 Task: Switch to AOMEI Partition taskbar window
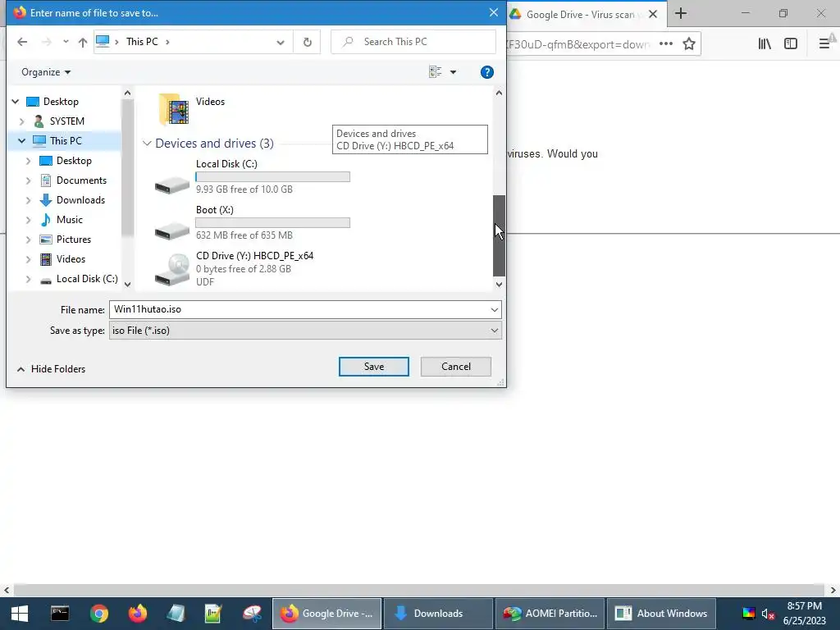(x=550, y=614)
